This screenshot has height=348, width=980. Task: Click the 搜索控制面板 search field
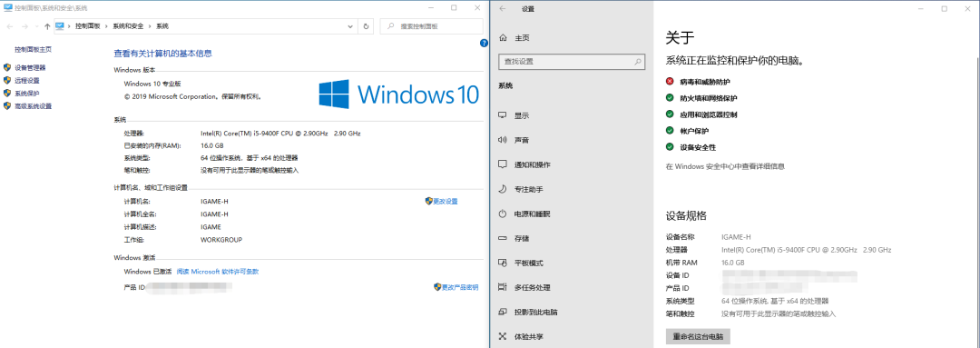[x=431, y=26]
